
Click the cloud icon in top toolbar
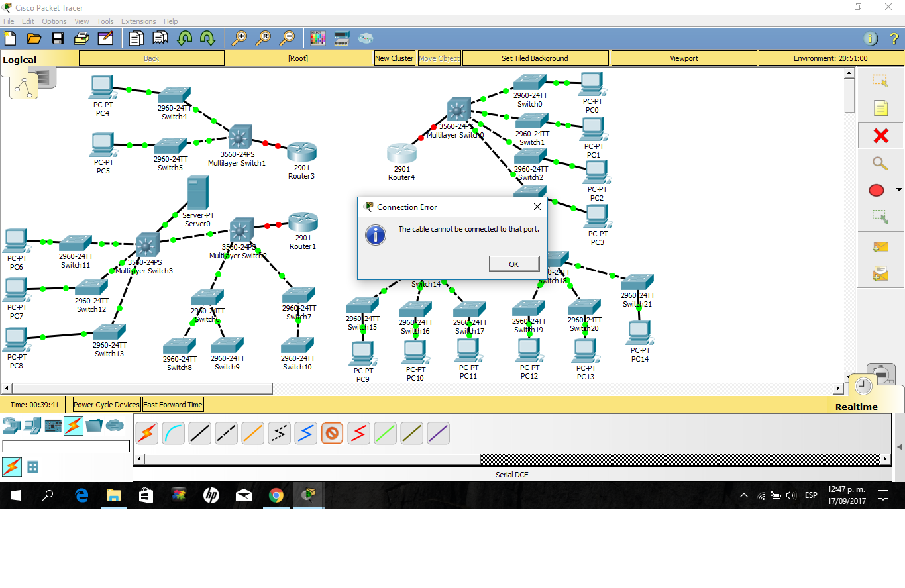click(366, 38)
